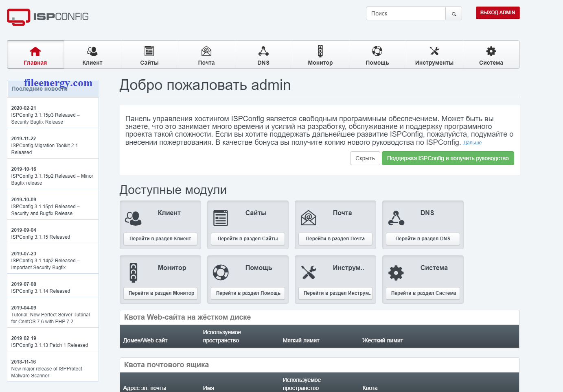The width and height of the screenshot is (563, 392).
Task: Open the Почта navigation tab
Action: coord(206,54)
